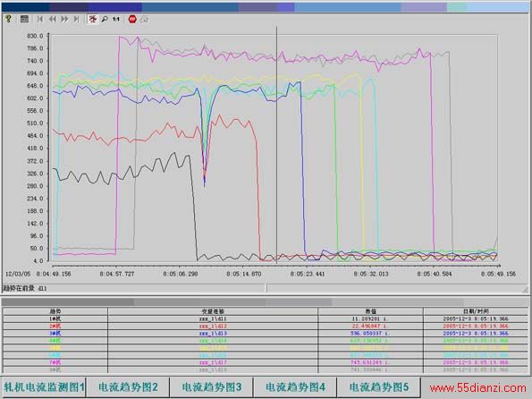The height and width of the screenshot is (399, 532).
Task: Restore original 1:1 view
Action: [x=116, y=19]
